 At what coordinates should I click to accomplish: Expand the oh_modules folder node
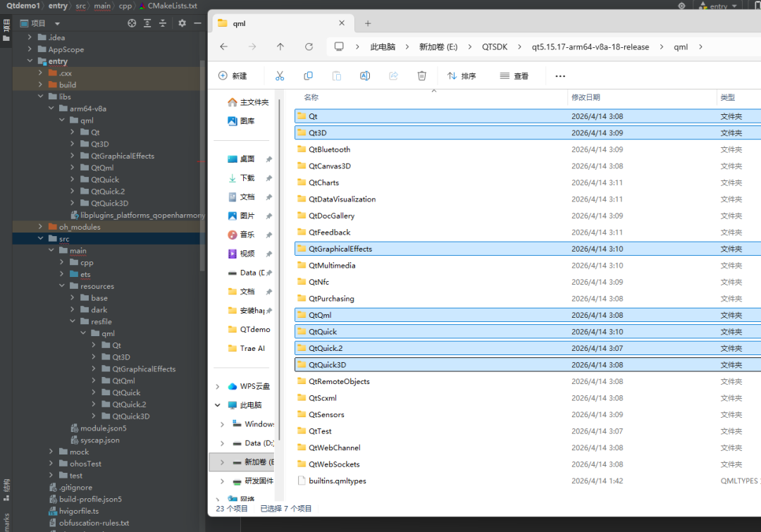[40, 226]
